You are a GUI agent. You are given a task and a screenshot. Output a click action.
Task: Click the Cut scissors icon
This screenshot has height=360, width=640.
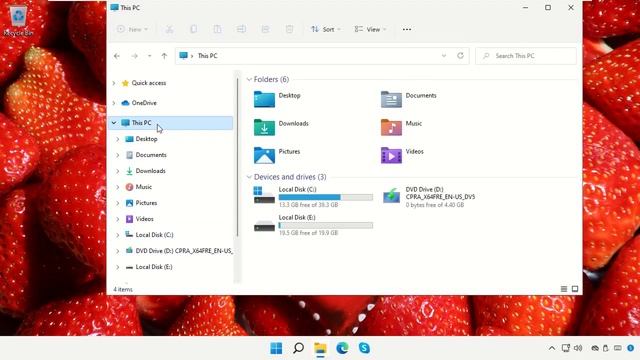[169, 29]
